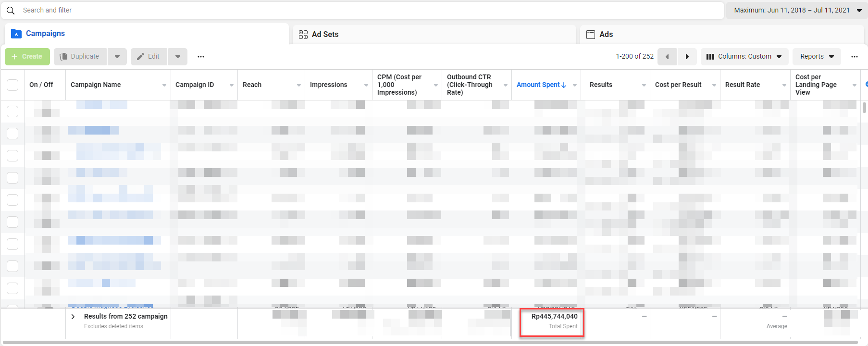Check the second campaign row checkbox
The width and height of the screenshot is (868, 346).
point(12,134)
